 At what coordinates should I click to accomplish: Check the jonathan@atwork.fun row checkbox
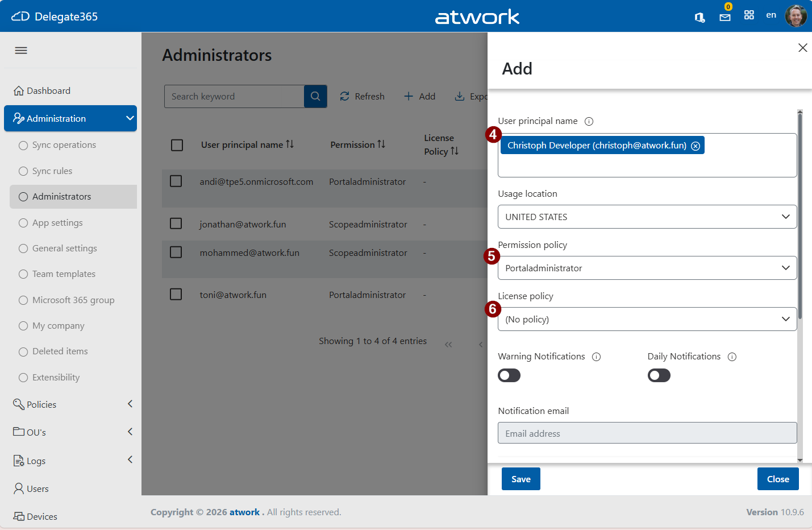click(x=176, y=223)
